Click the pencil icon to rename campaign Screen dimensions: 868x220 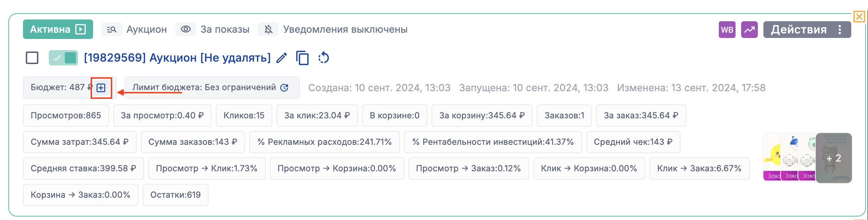tap(282, 58)
